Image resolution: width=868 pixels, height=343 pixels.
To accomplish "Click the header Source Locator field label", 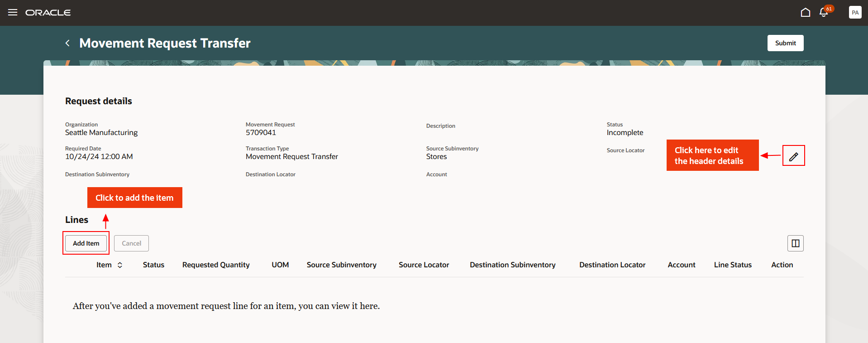I will click(625, 150).
